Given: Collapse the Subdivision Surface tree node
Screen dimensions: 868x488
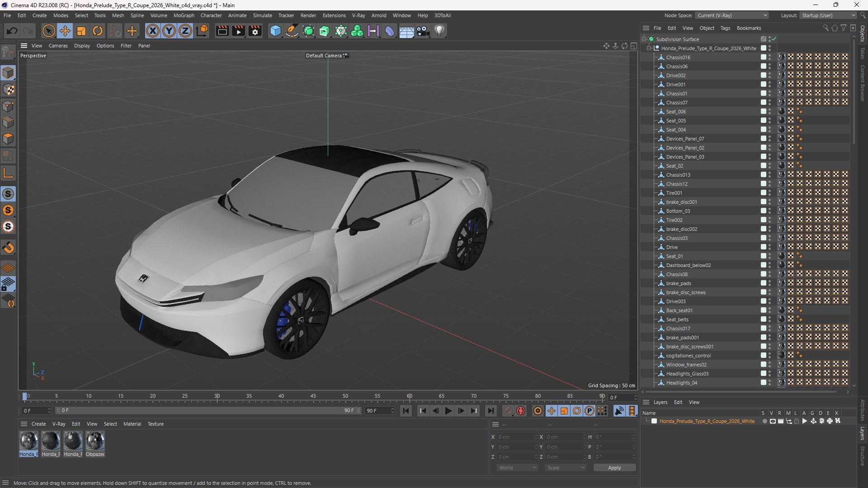Looking at the screenshot, I should [x=644, y=39].
